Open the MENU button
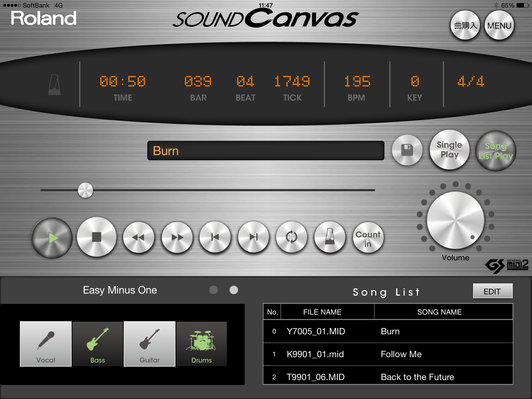The height and width of the screenshot is (399, 532). pos(499,25)
